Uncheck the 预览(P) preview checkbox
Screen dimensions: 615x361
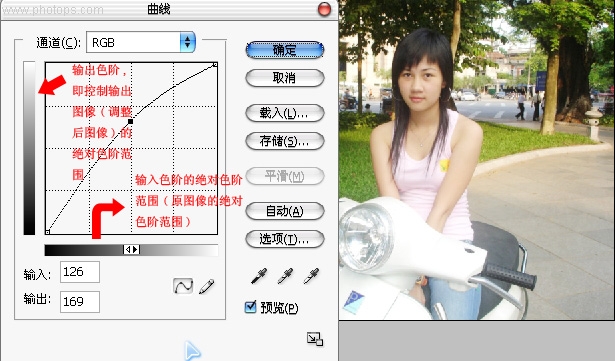point(250,307)
